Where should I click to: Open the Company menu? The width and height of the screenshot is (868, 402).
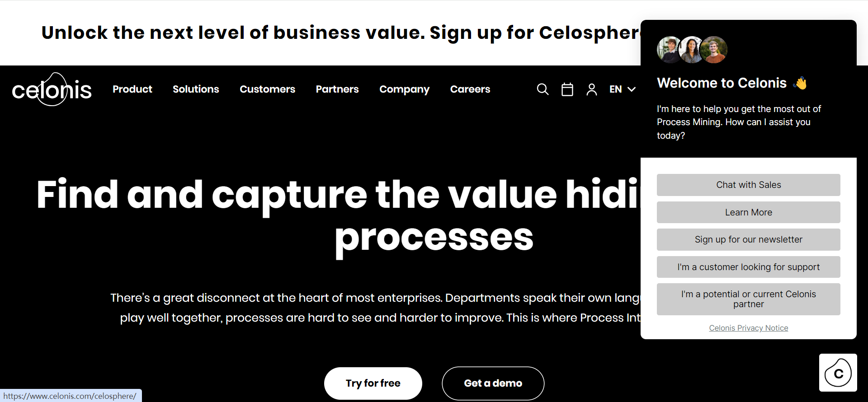point(404,89)
